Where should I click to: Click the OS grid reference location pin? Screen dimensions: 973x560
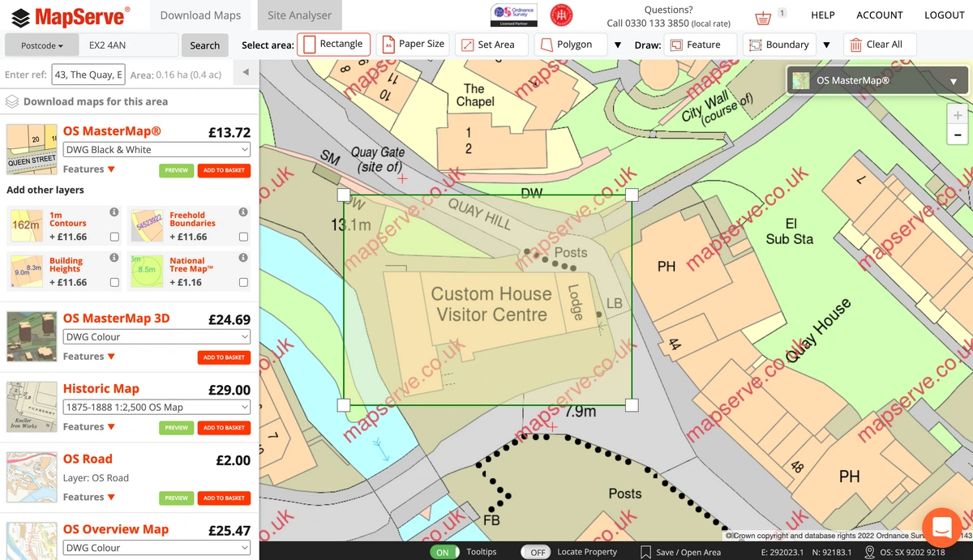click(869, 552)
